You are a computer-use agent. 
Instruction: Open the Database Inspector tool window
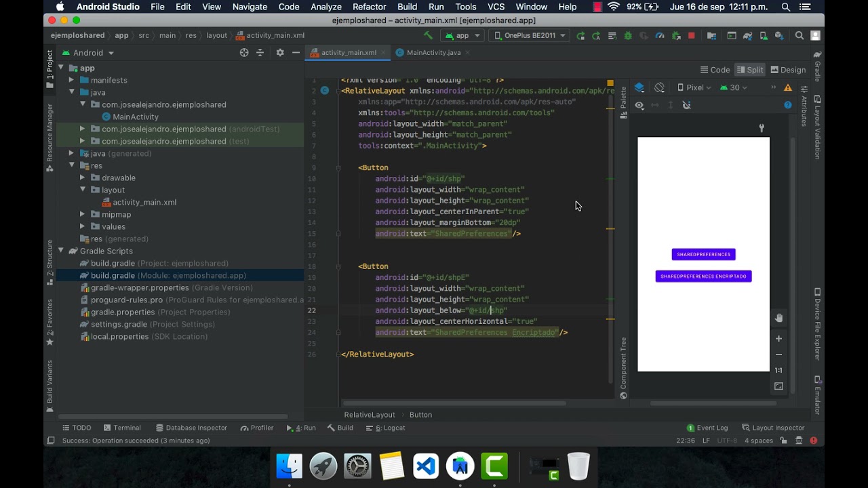point(191,428)
